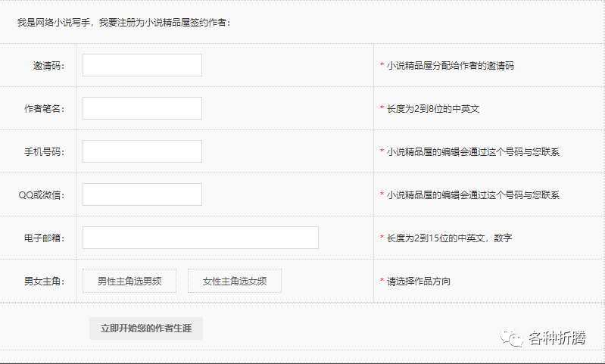Click the QQ或微信 field label
This screenshot has height=364, width=605.
[x=42, y=195]
